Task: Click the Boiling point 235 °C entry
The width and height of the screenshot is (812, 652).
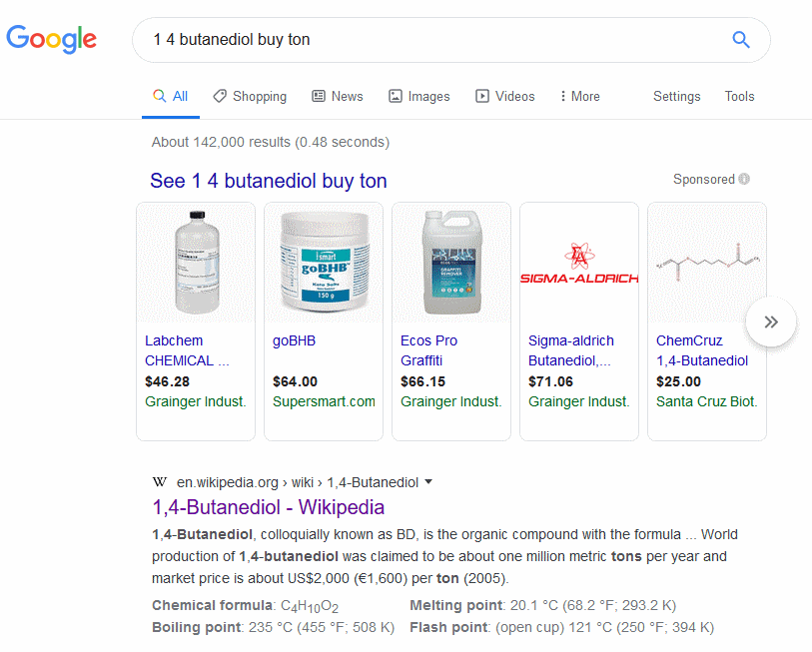Action: (x=273, y=628)
